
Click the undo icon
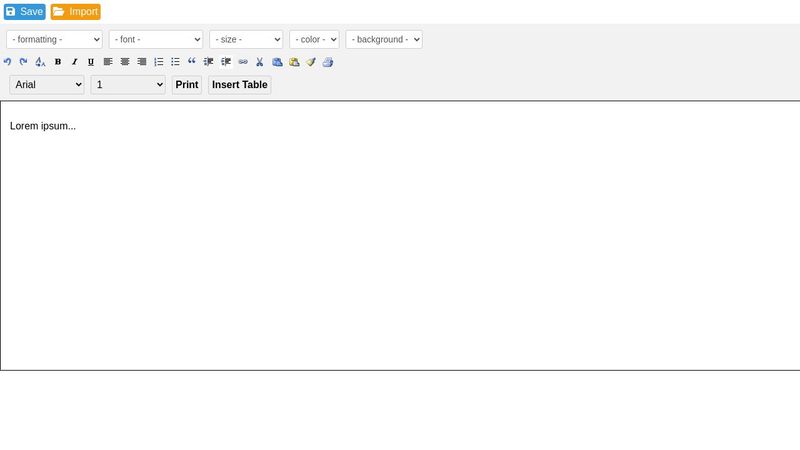point(7,62)
